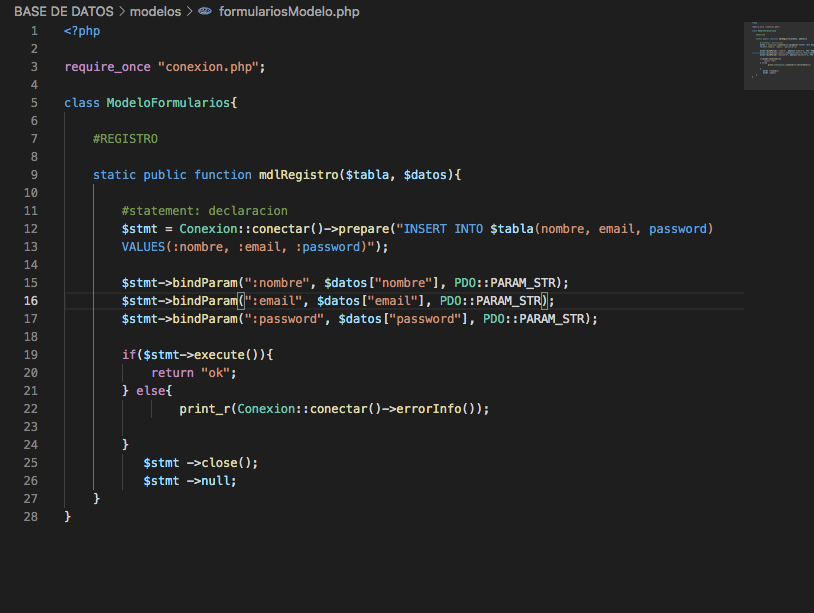Screen dimensions: 814x613
Task: Open the BASE DE DATOS breadcrumb
Action: pyautogui.click(x=64, y=11)
